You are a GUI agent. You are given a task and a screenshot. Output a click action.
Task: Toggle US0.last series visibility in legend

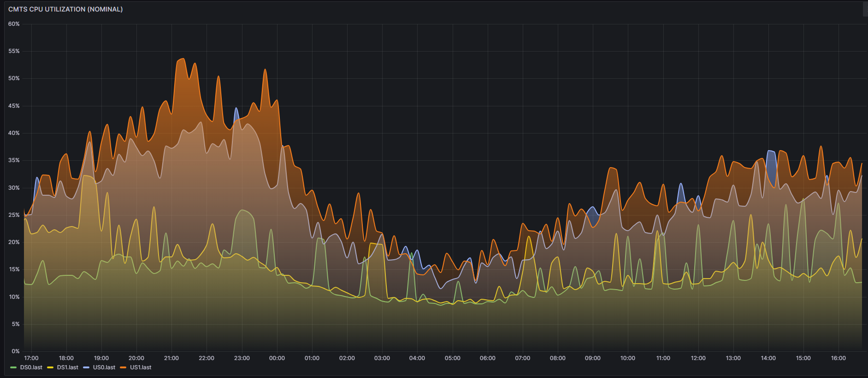[x=104, y=367]
